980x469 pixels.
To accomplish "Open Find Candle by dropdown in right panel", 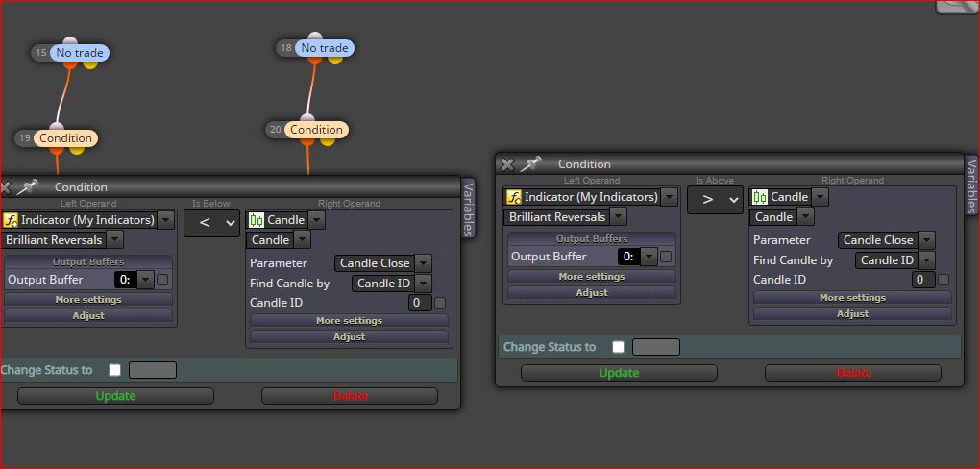I will (x=927, y=260).
